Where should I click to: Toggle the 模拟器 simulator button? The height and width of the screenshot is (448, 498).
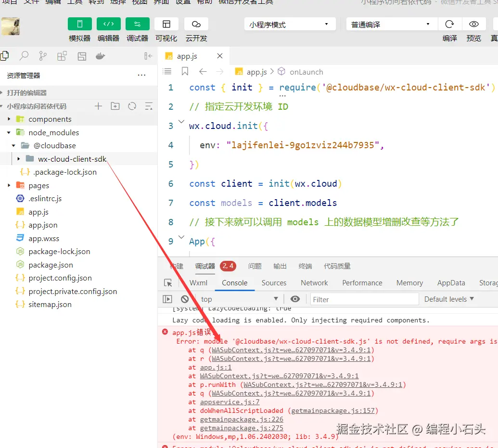pos(80,24)
